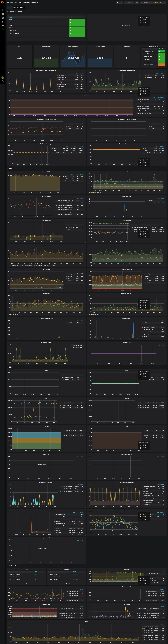Screen dimensions: 168x644
Task: Open dashboard settings gear
Action: 132,2
